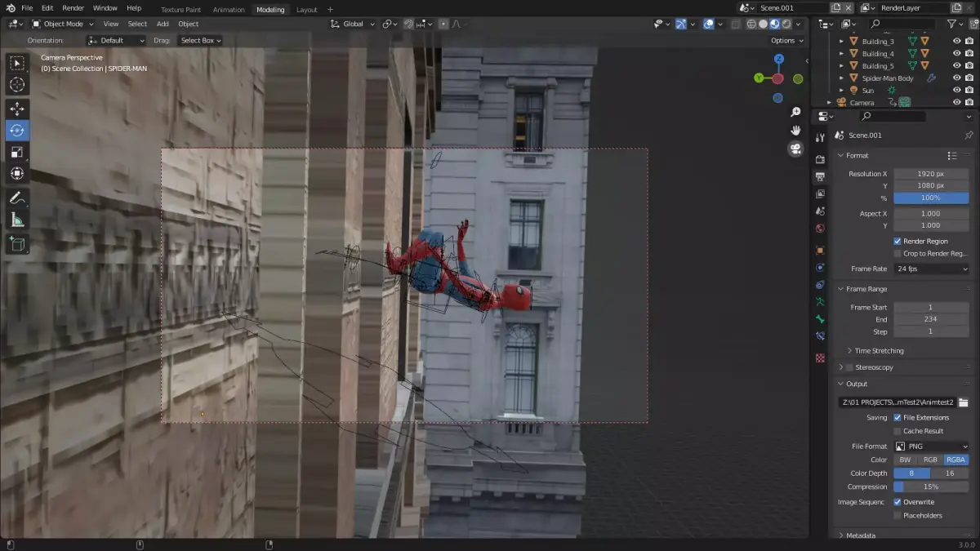Set color depth to 16

click(950, 473)
